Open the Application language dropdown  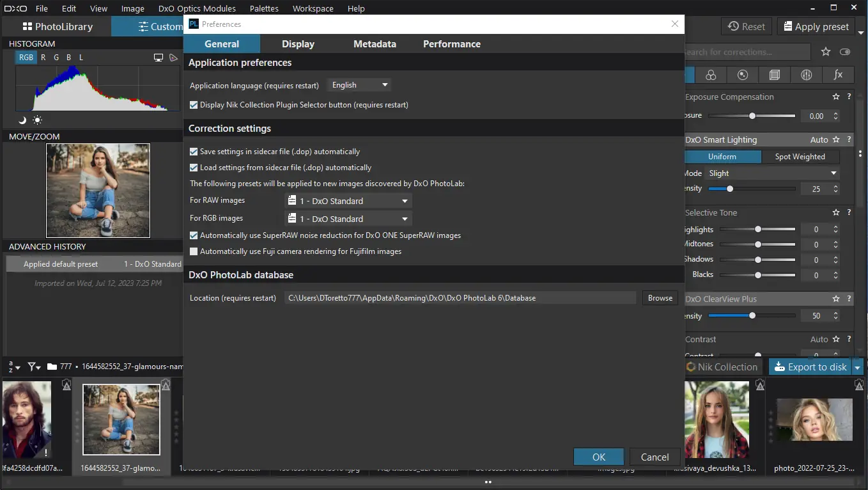tap(359, 85)
